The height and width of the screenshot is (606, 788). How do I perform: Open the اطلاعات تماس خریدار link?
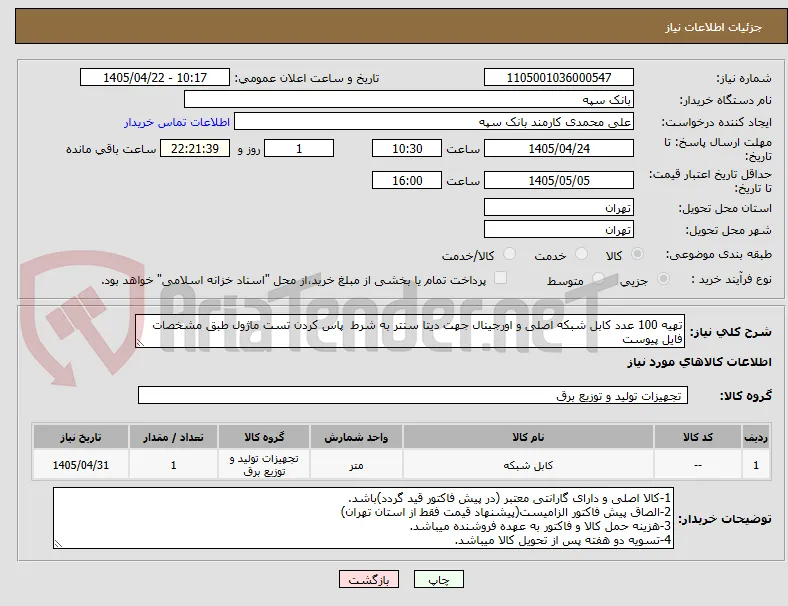(177, 122)
